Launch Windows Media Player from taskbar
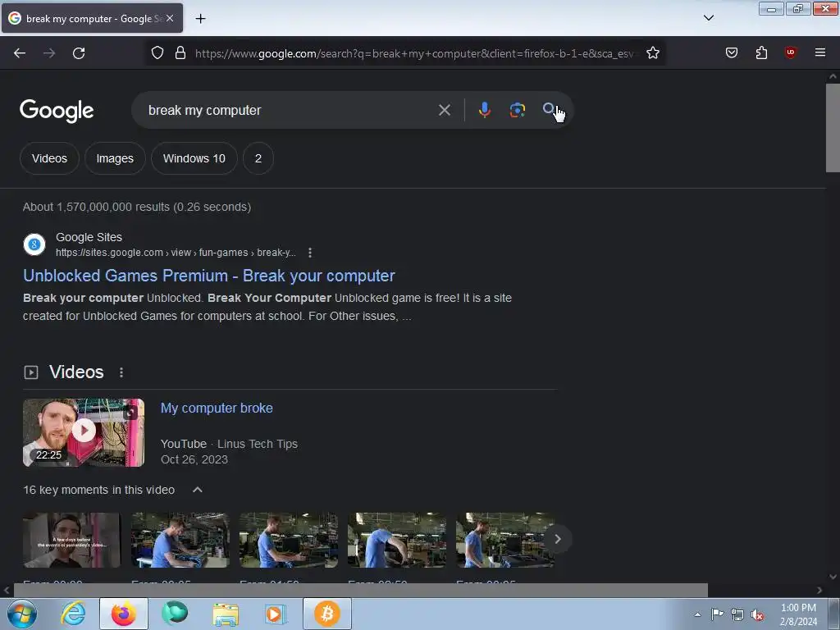This screenshot has width=840, height=630. click(x=276, y=614)
